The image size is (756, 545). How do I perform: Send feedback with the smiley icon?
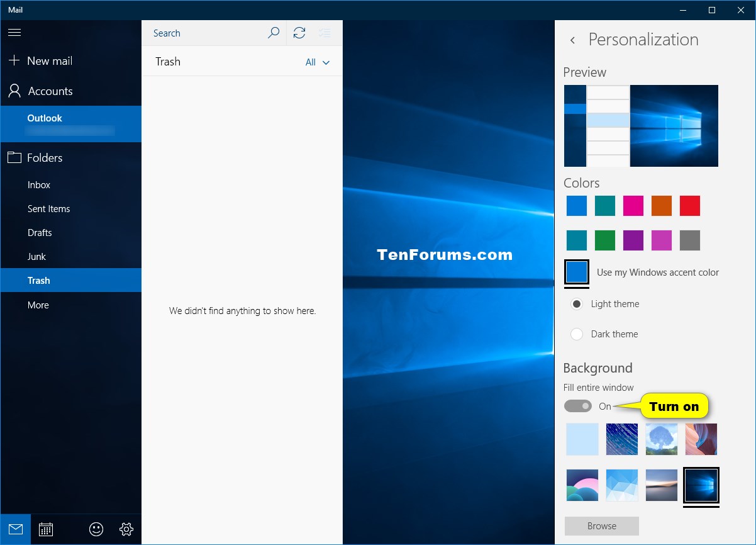point(96,529)
